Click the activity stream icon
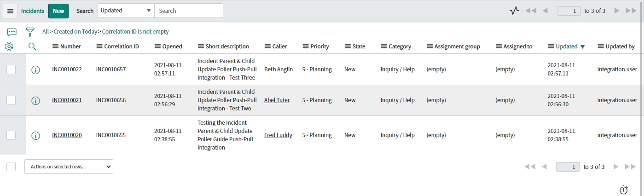This screenshot has height=196, width=644. [514, 11]
